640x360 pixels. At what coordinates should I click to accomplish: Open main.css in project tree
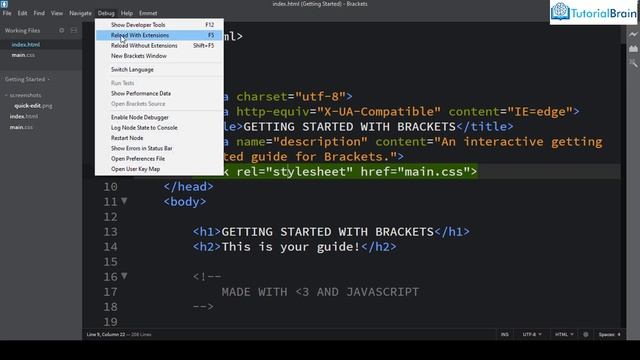21,127
